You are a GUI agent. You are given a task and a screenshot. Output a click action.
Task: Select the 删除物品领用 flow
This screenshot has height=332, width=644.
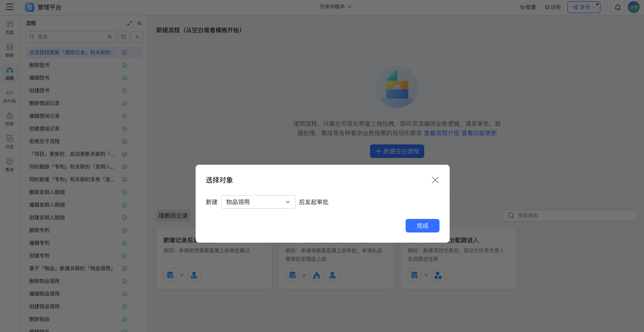pyautogui.click(x=84, y=281)
